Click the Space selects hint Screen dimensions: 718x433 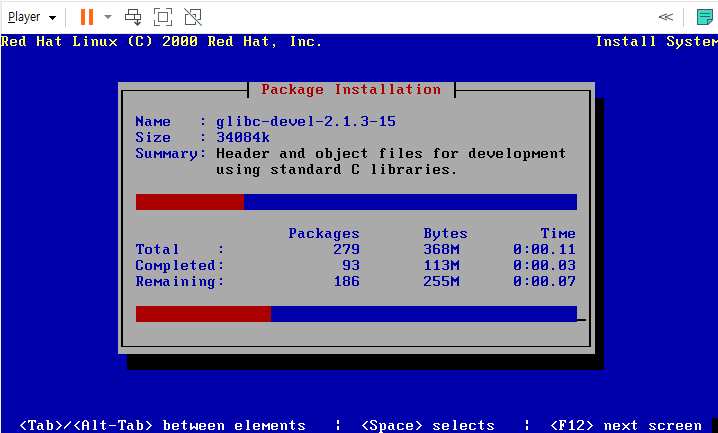(428, 425)
